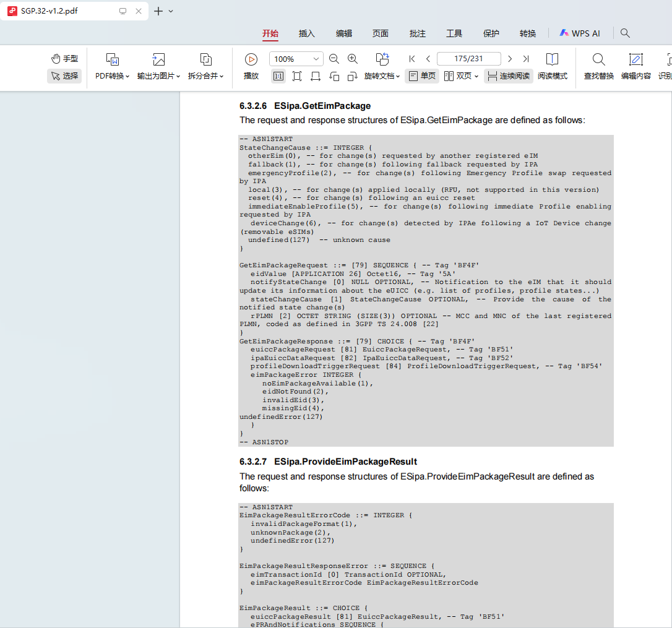Open 双页 double page view dropdown

pos(461,76)
